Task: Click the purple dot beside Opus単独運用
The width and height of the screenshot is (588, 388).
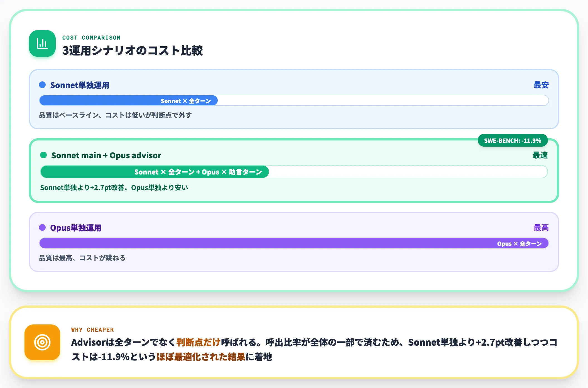Action: (42, 227)
